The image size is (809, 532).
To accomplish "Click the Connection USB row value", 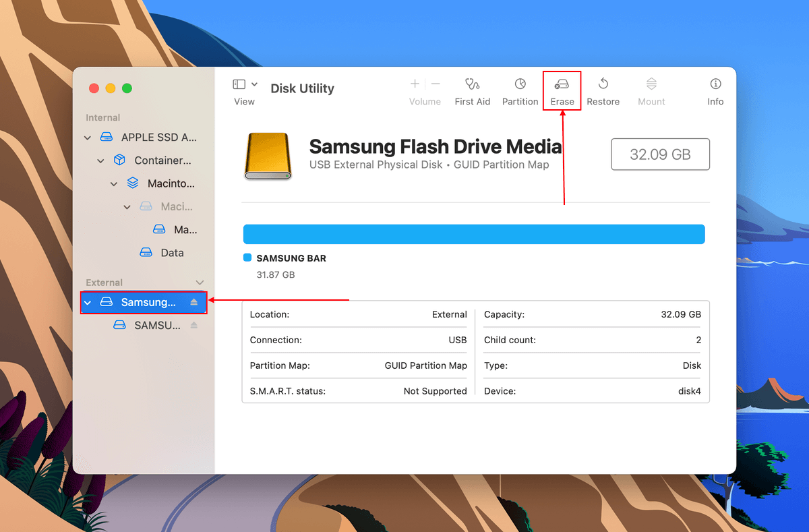I will 458,340.
